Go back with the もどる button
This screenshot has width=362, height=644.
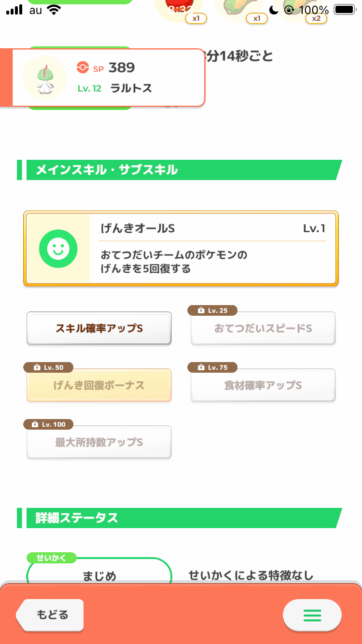click(50, 615)
